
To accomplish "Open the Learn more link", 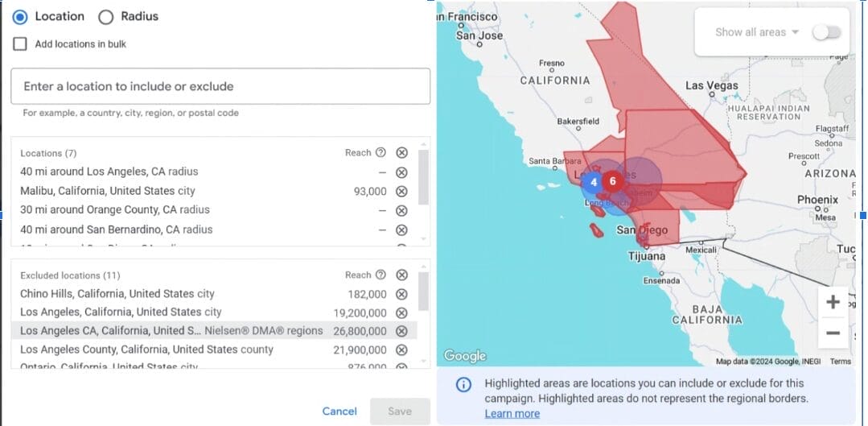I will point(512,414).
